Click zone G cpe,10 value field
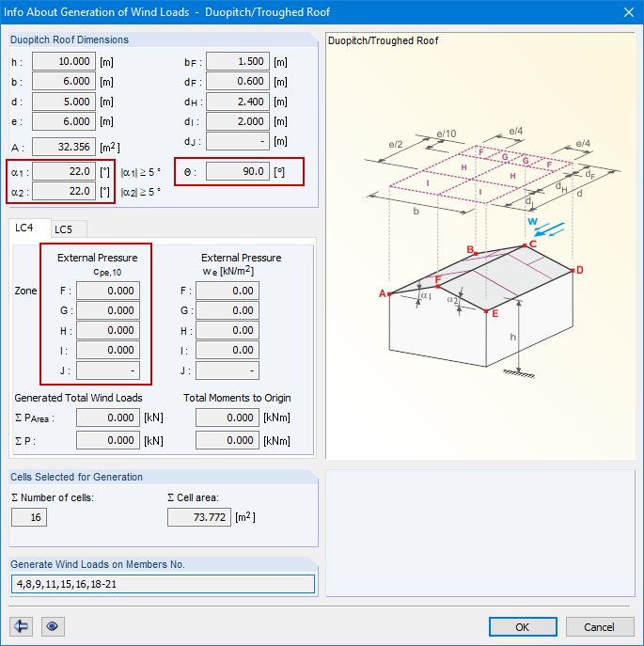 click(108, 310)
